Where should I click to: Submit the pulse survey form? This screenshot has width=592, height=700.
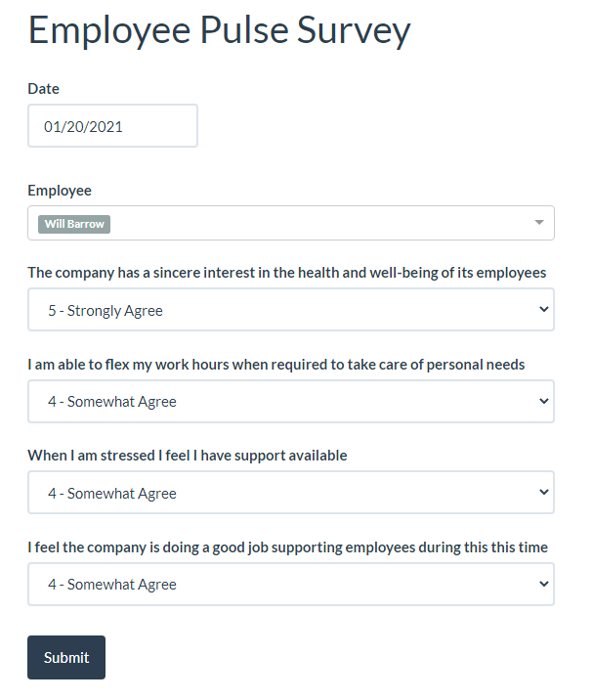click(x=66, y=657)
